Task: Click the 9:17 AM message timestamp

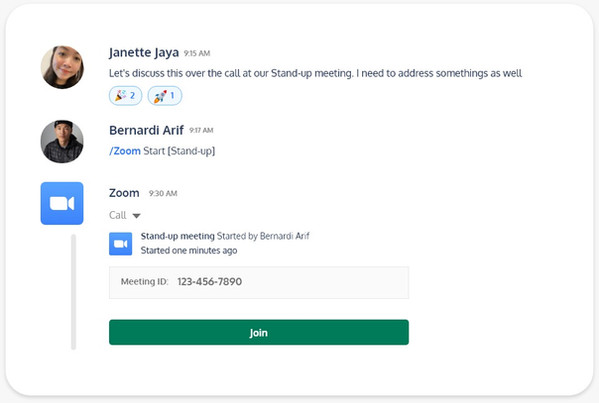Action: click(201, 131)
